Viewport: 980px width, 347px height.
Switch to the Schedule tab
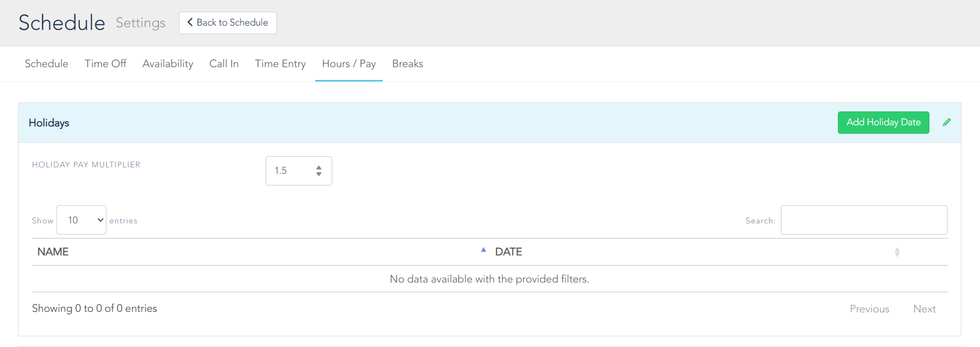click(x=46, y=64)
